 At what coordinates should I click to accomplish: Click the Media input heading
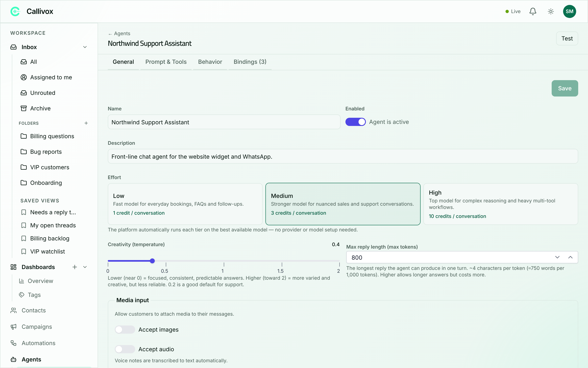coord(133,300)
